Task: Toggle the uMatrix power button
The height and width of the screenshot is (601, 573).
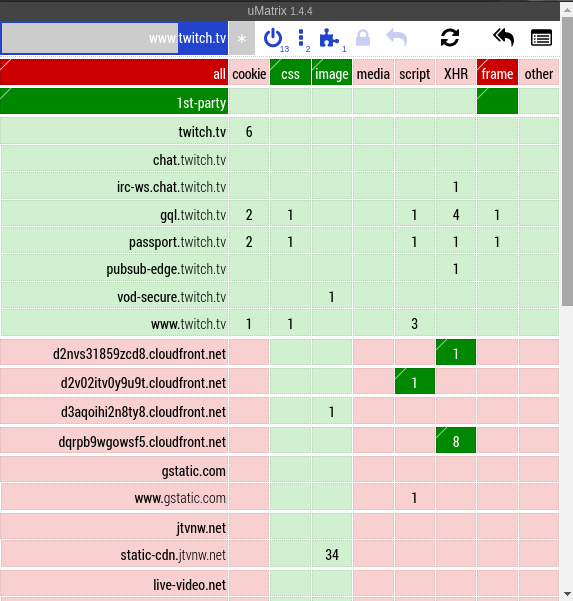Action: pos(273,38)
